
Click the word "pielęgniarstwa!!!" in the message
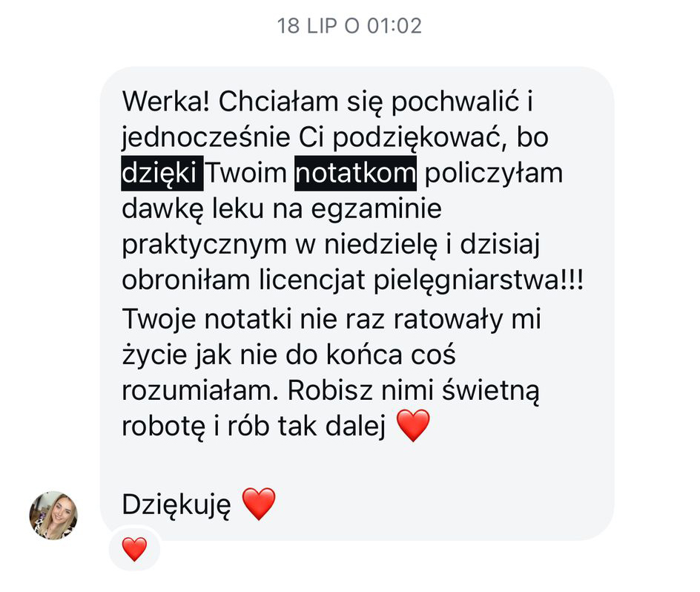478,280
